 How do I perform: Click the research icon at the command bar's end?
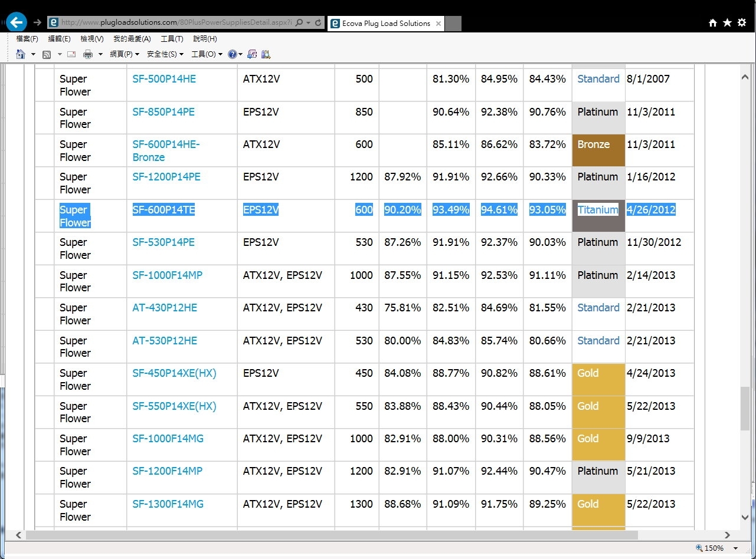[266, 54]
